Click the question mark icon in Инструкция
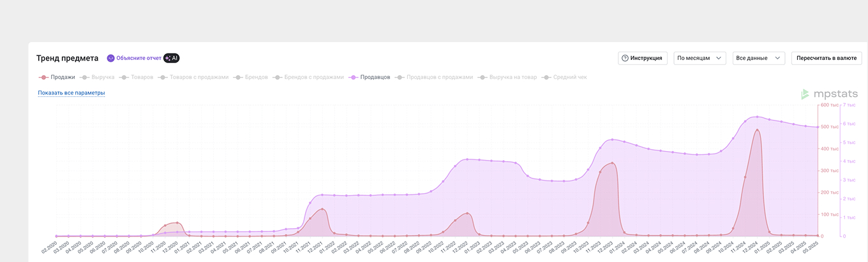This screenshot has height=262, width=868. (x=625, y=58)
